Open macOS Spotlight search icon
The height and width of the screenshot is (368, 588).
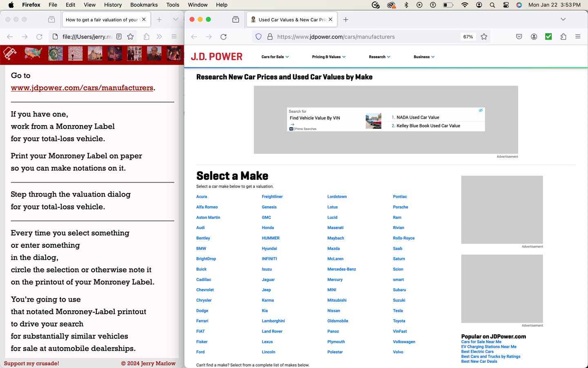[x=492, y=5]
